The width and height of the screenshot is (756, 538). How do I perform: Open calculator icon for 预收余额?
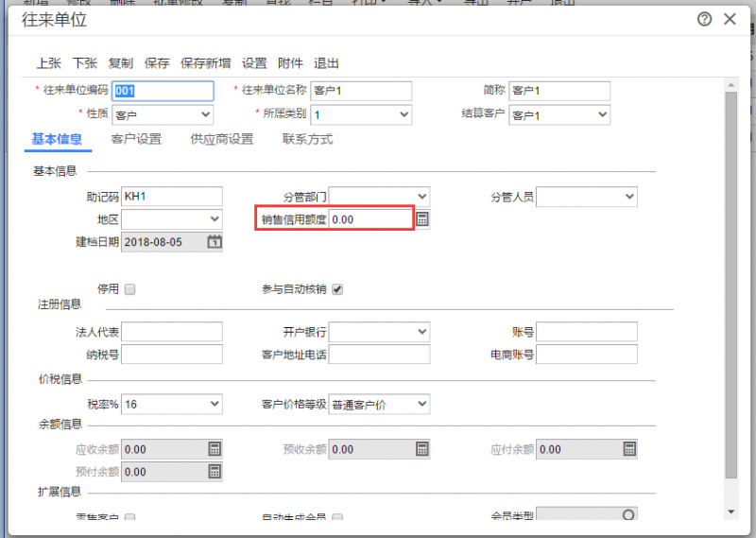pyautogui.click(x=422, y=449)
